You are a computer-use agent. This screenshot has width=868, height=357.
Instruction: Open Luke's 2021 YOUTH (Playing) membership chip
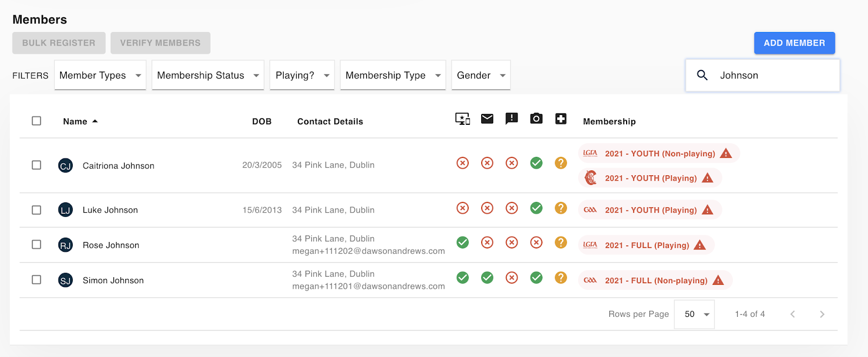point(650,210)
